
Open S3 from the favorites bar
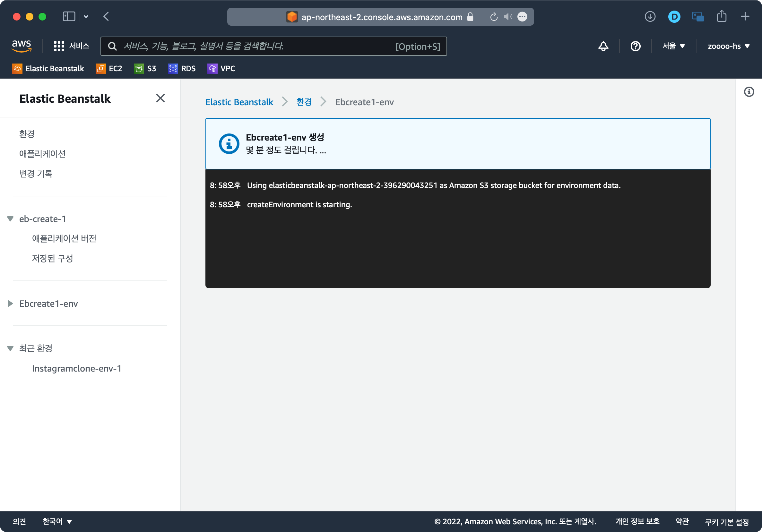click(x=145, y=69)
